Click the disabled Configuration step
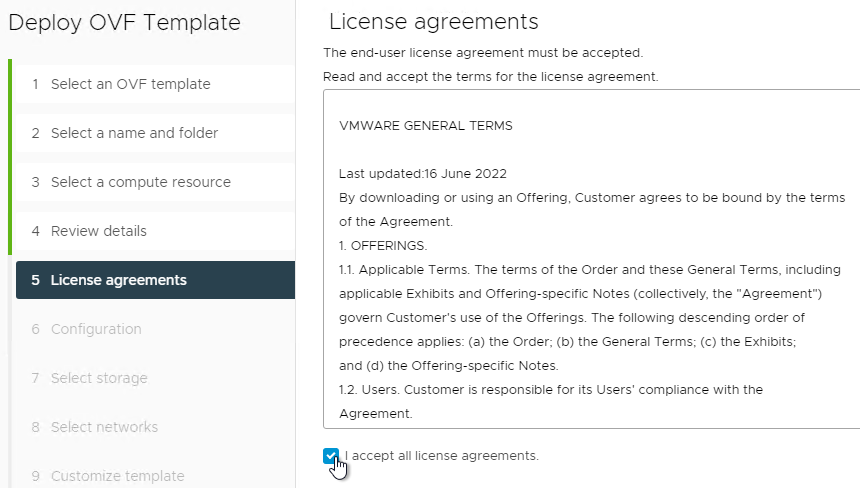Screen dimensions: 860x488 coord(155,329)
